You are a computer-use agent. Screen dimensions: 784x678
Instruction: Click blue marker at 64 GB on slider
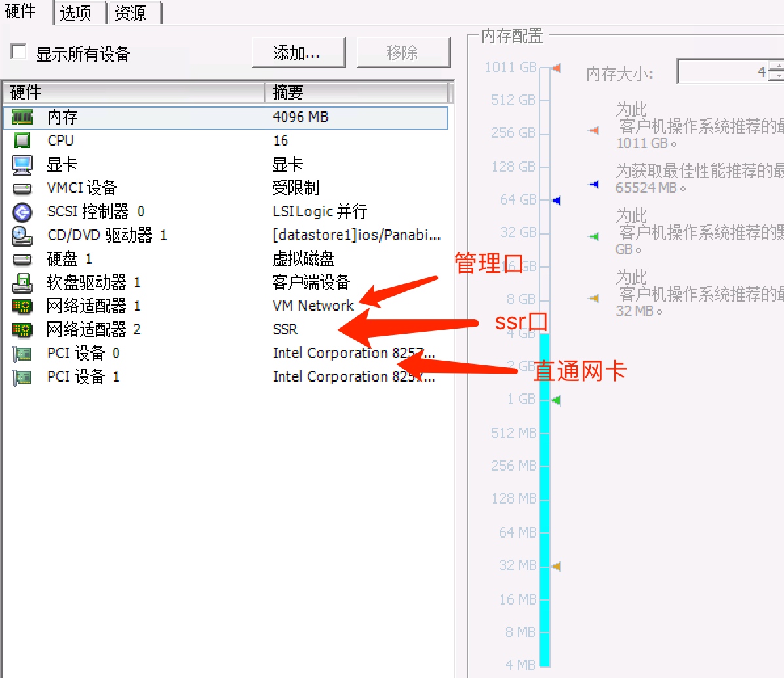(557, 201)
